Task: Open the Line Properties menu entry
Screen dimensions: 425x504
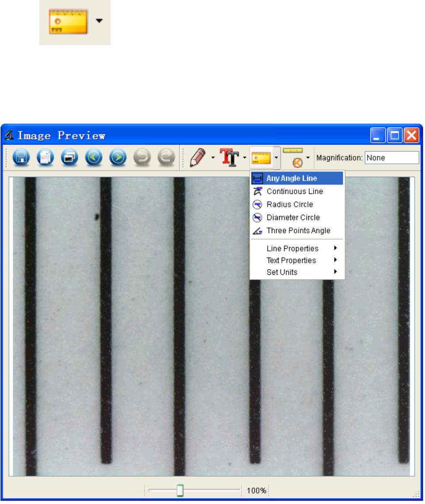Action: (297, 249)
